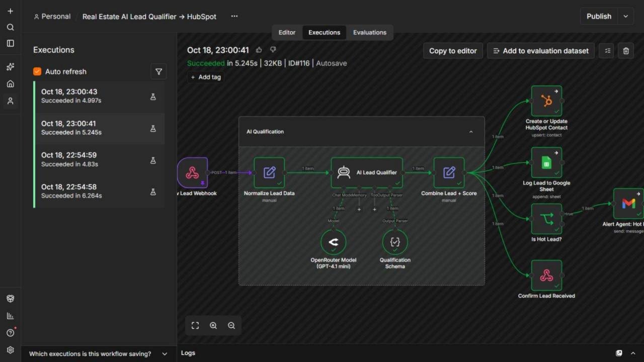Click the flask icon for the 22:54:58 execution
The image size is (644, 362).
click(x=153, y=192)
